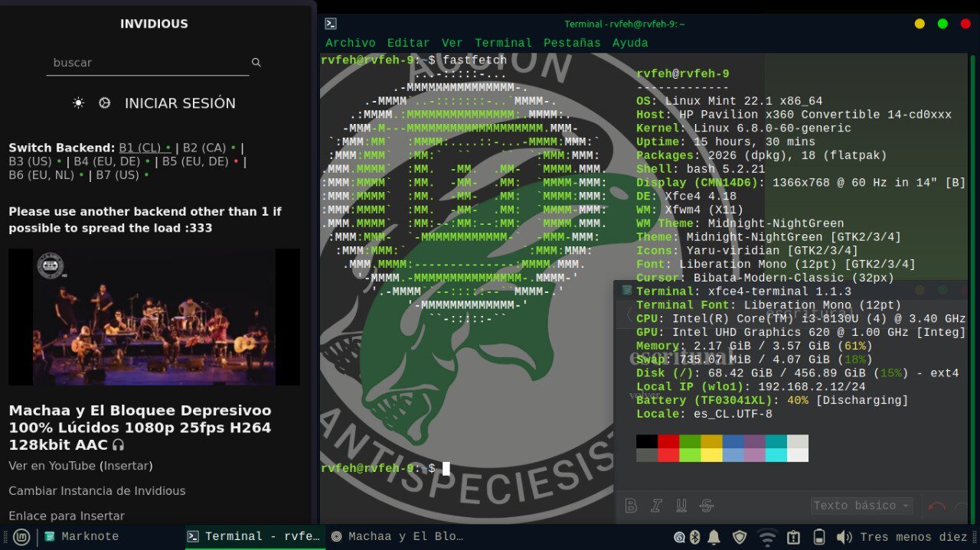Toggle Underline formatting in Marknote
The width and height of the screenshot is (980, 550).
pos(681,506)
